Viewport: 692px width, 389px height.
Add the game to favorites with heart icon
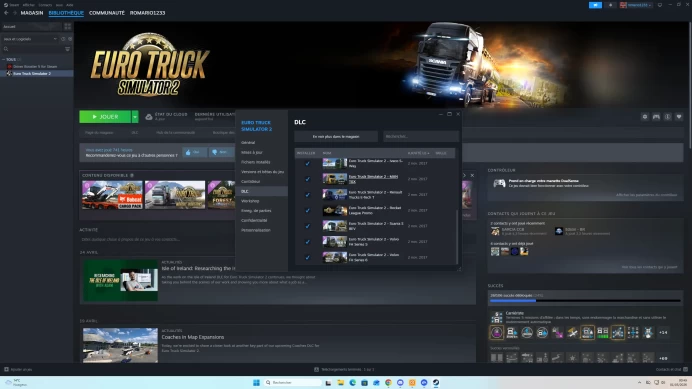click(679, 117)
